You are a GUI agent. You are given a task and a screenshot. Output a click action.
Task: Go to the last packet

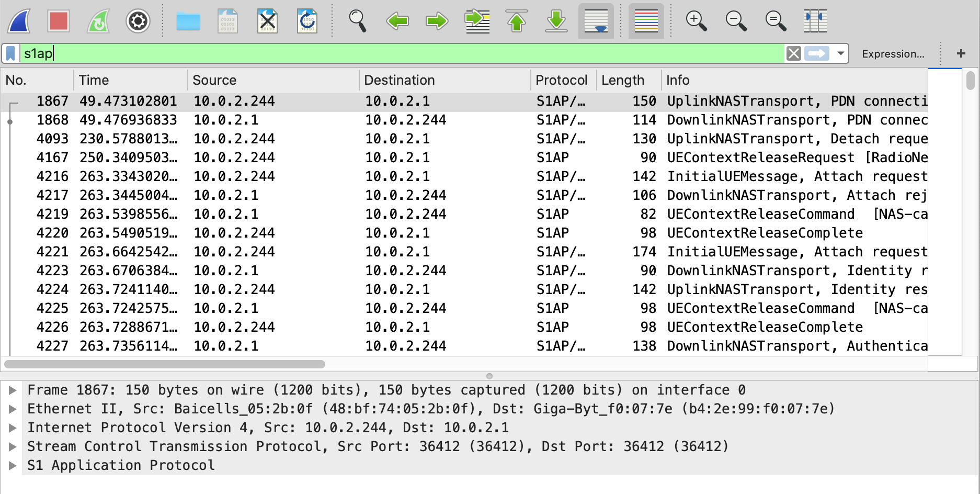tap(556, 21)
